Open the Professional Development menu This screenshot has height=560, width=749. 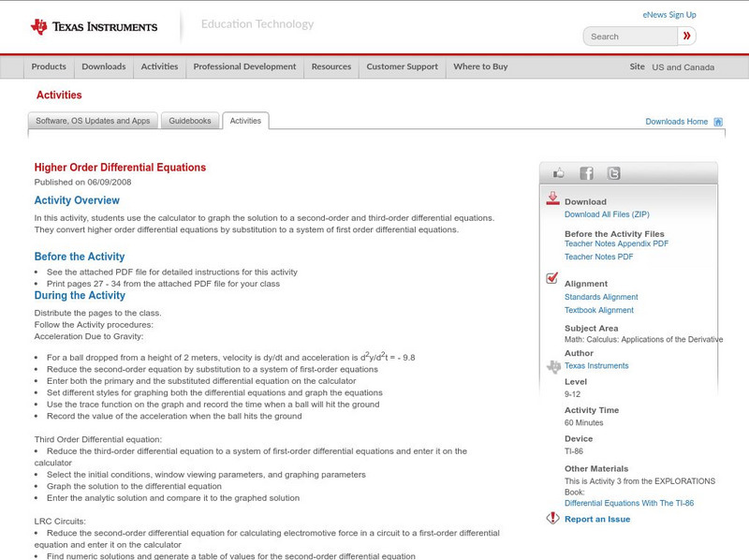pyautogui.click(x=246, y=66)
